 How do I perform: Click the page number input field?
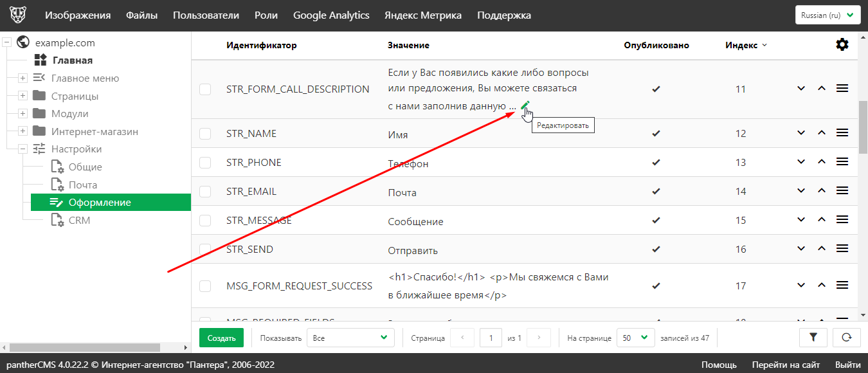click(x=491, y=338)
